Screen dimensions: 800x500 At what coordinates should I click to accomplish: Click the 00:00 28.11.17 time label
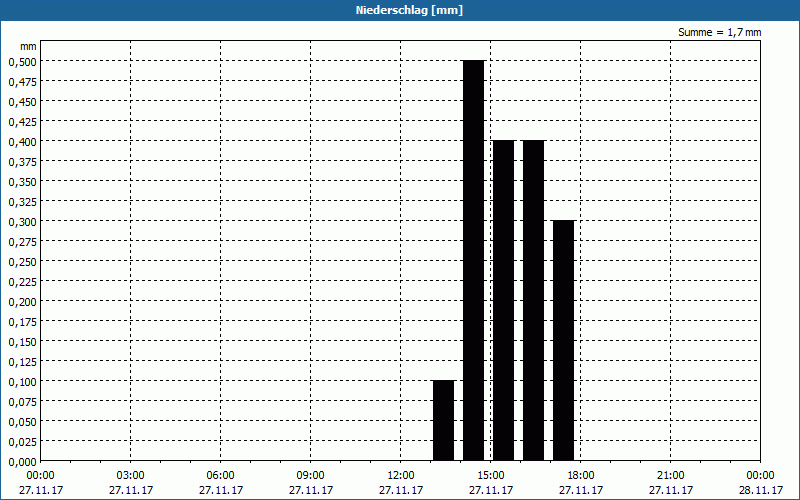tap(761, 483)
